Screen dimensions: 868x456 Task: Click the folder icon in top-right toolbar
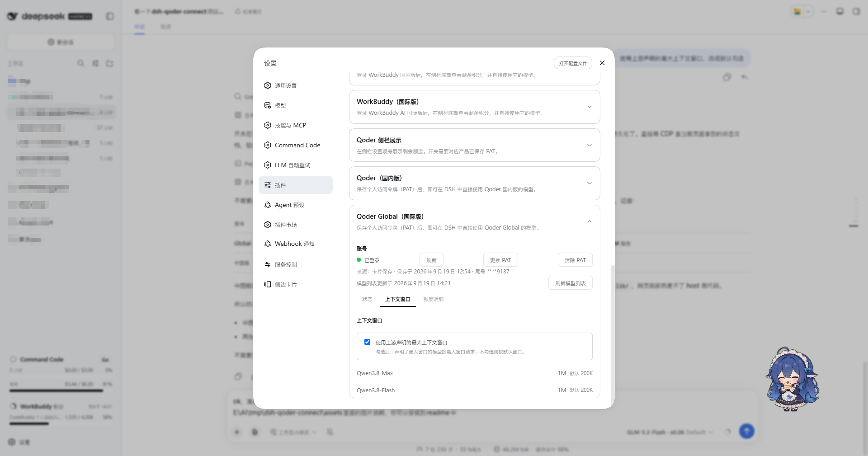[x=797, y=12]
